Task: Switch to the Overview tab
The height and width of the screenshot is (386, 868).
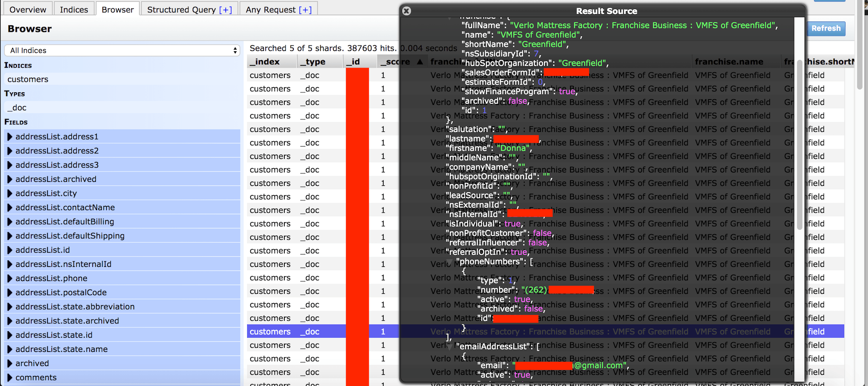Action: coord(28,10)
